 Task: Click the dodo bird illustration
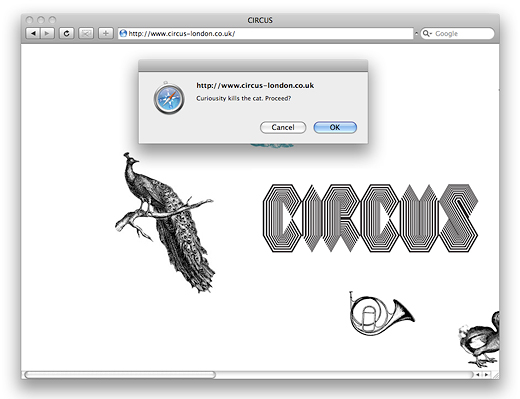(479, 339)
